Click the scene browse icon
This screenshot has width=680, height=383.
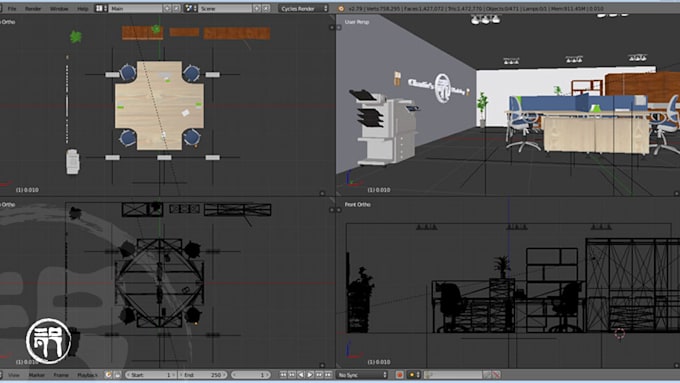(191, 8)
